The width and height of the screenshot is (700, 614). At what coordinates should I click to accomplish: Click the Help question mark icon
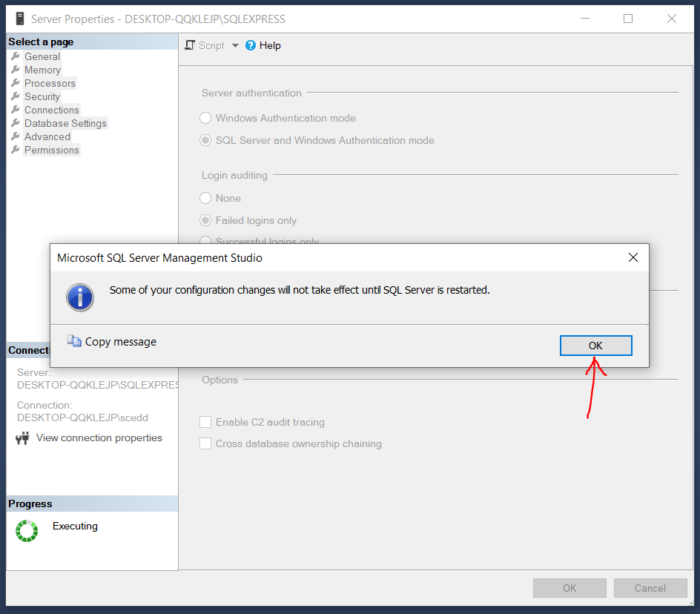(251, 45)
